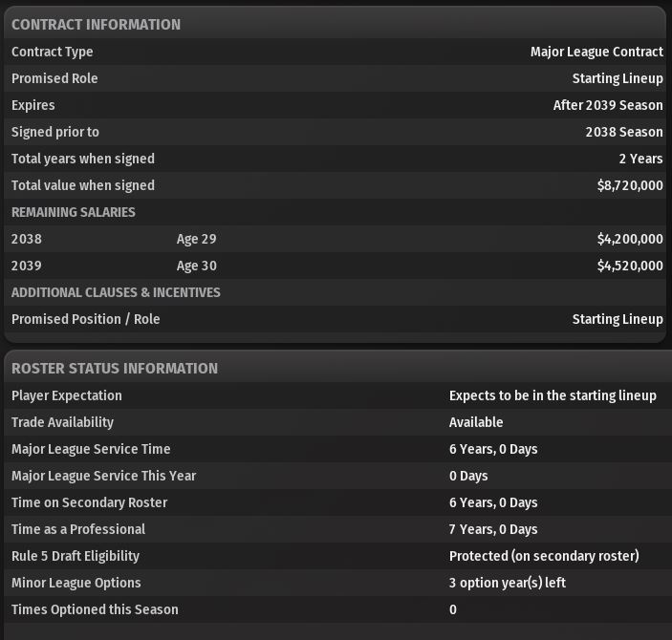
Task: Select the 7 Years, 0 Days professional time
Action: click(x=493, y=529)
